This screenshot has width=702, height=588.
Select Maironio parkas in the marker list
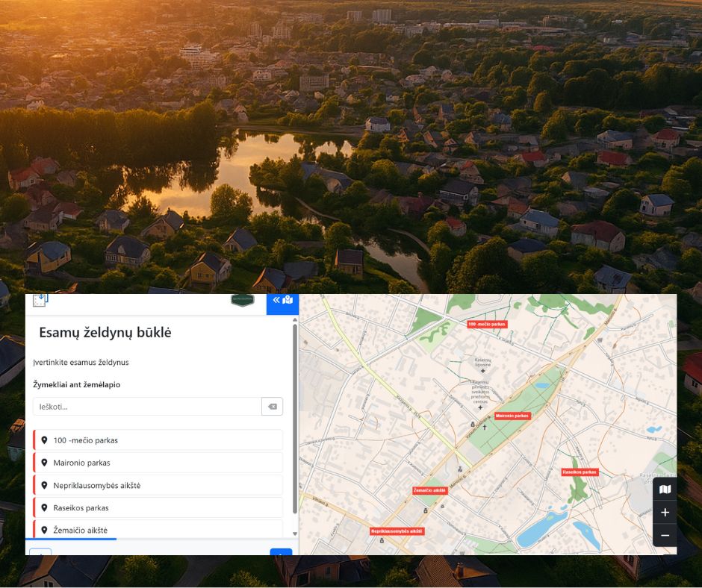click(x=158, y=462)
